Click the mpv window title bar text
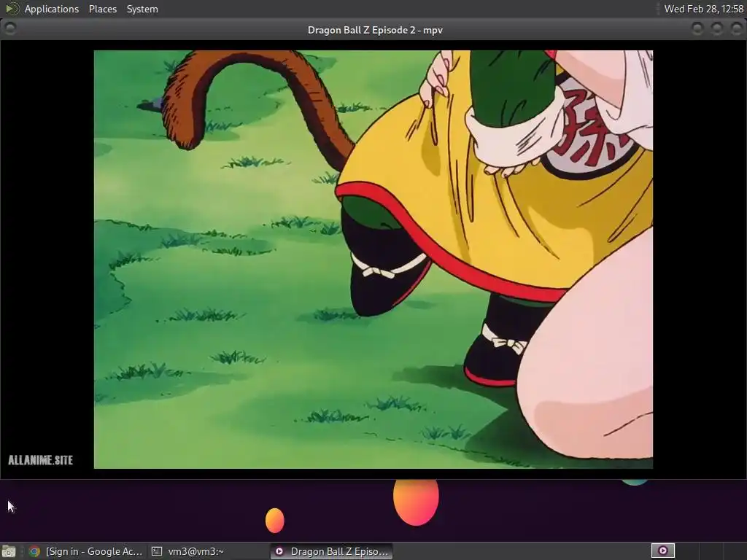Image resolution: width=747 pixels, height=560 pixels. 375,30
